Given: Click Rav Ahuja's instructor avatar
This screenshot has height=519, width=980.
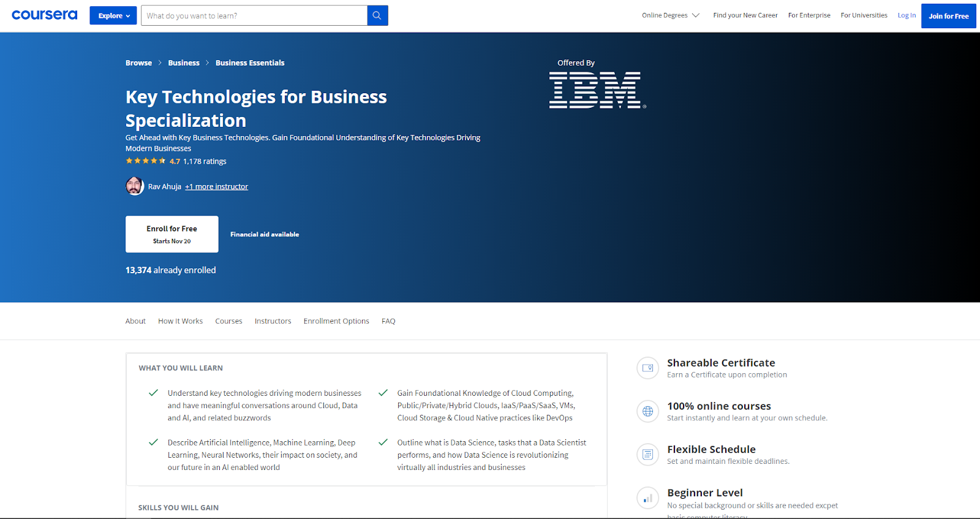Looking at the screenshot, I should pyautogui.click(x=135, y=186).
